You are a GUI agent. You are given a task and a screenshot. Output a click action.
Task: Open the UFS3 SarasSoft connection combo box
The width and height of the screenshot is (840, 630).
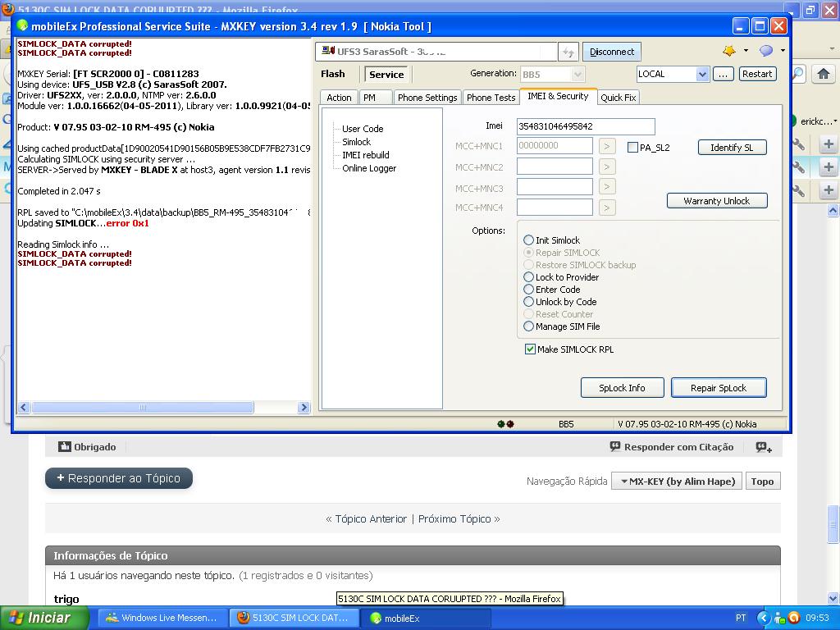436,52
